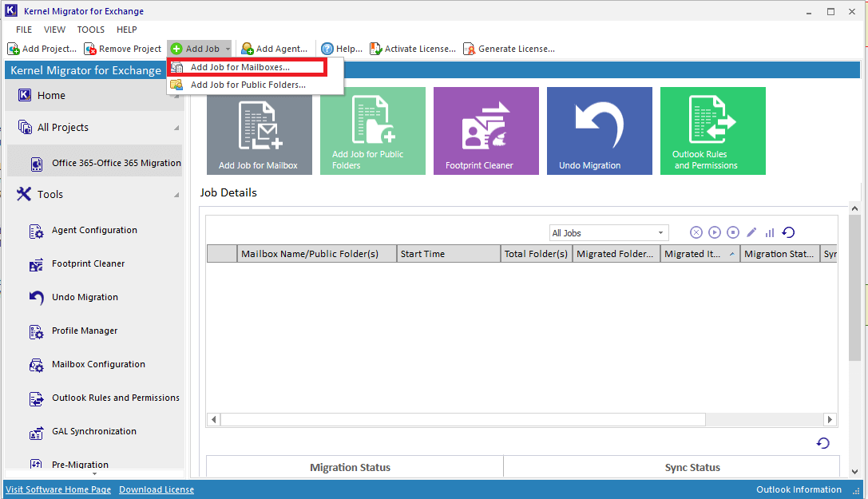Screen dimensions: 868x499
Task: Click the refresh icon above Sync Status
Action: (823, 442)
